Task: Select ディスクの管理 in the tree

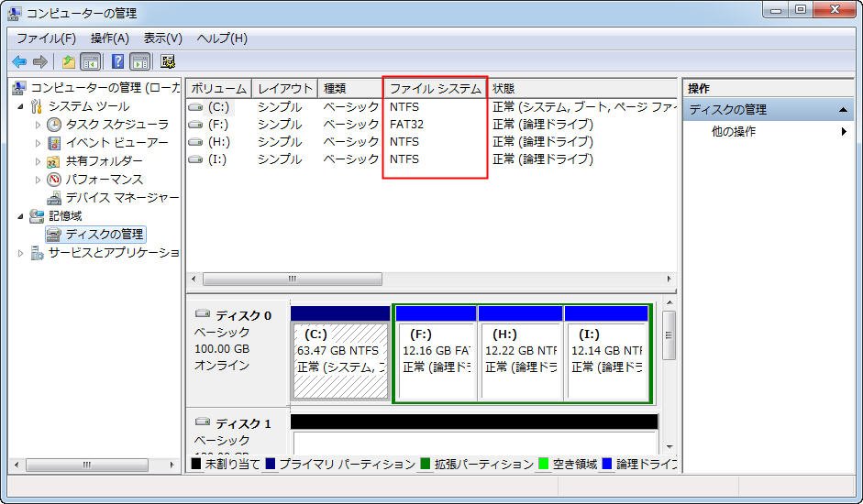Action: tap(104, 235)
